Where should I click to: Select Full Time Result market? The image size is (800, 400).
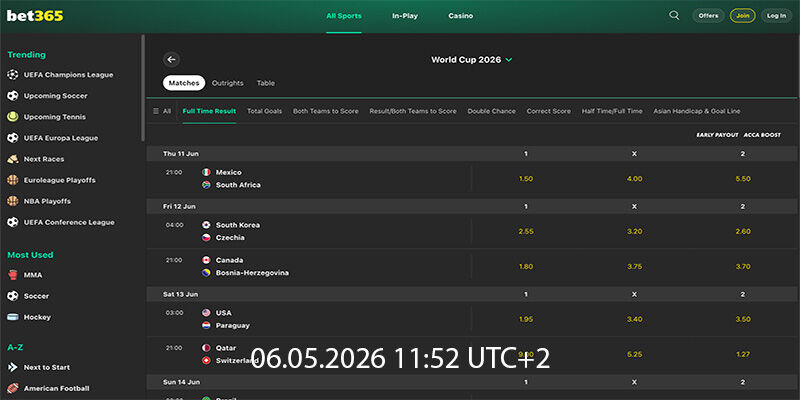tap(209, 111)
